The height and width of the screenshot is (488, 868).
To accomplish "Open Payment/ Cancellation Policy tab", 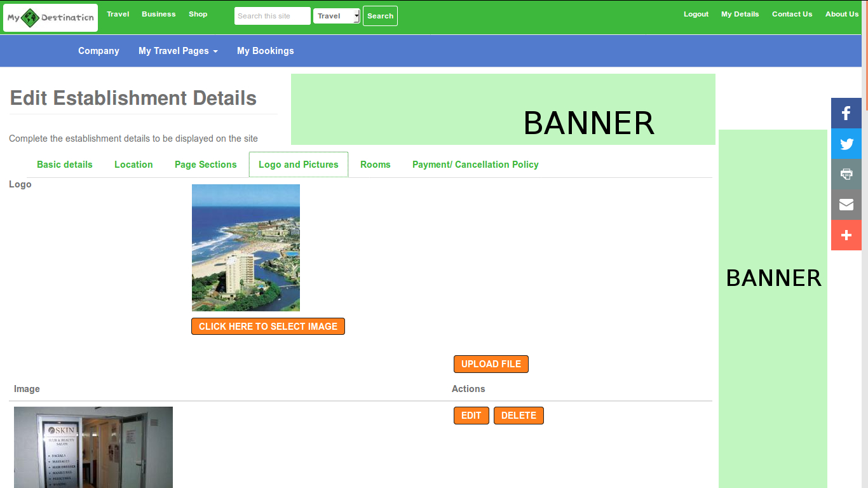I will point(475,165).
